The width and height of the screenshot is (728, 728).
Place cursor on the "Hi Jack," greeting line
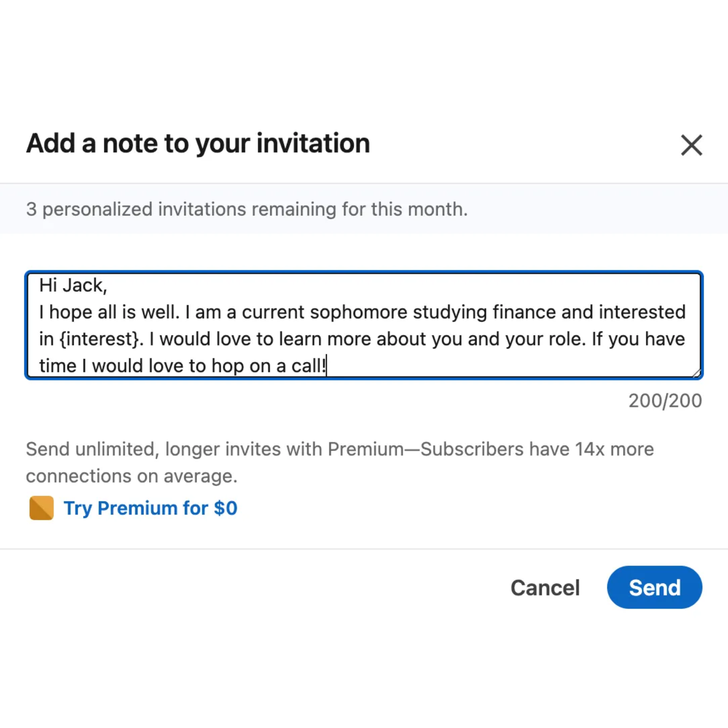[x=73, y=285]
